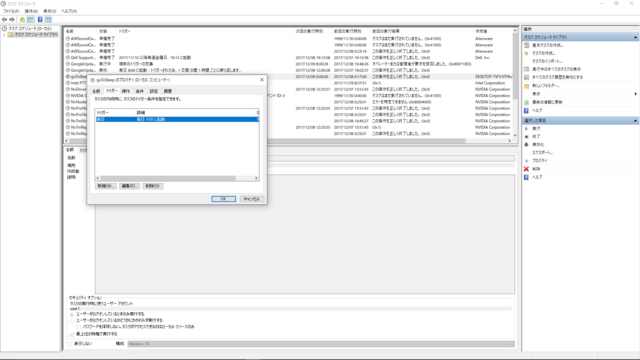The image size is (640, 360).
Task: Toggle the do not store password checkbox
Action: pos(79,327)
